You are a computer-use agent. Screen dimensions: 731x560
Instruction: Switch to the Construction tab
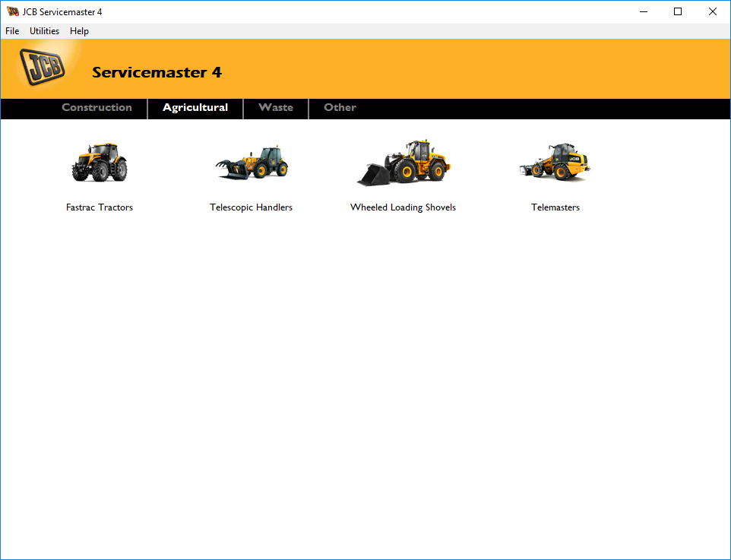coord(97,108)
